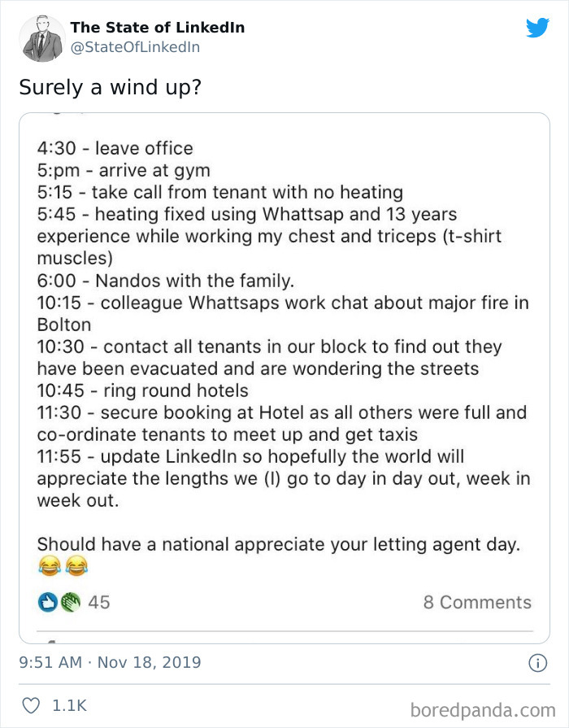The image size is (569, 728).
Task: Click the second laughing emoji
Action: 76,566
